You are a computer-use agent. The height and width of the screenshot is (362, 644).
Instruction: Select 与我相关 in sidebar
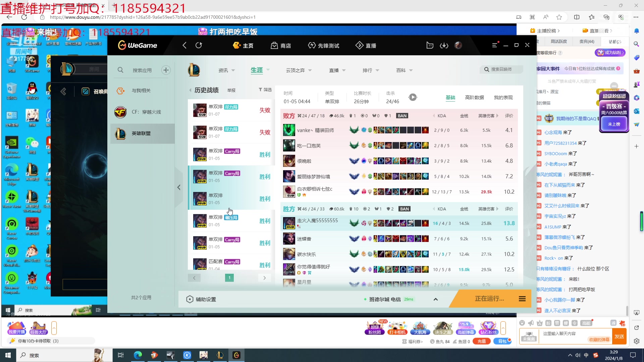click(x=143, y=90)
